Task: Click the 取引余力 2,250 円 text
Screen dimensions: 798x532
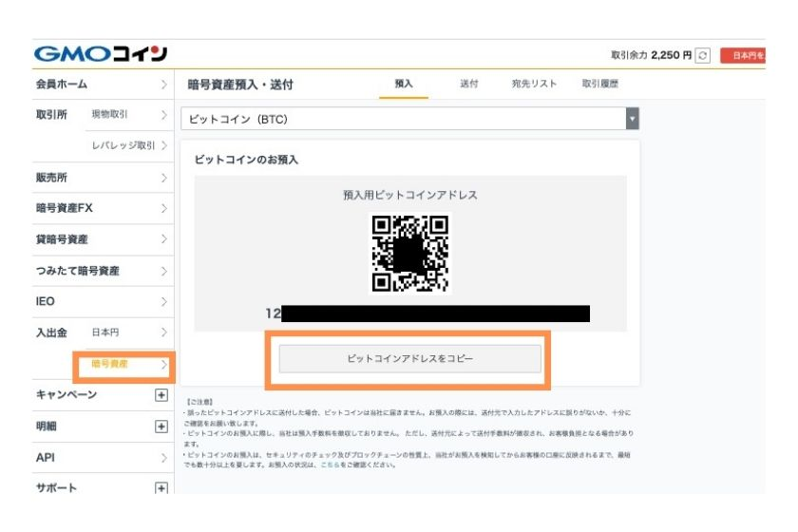Action: (651, 55)
